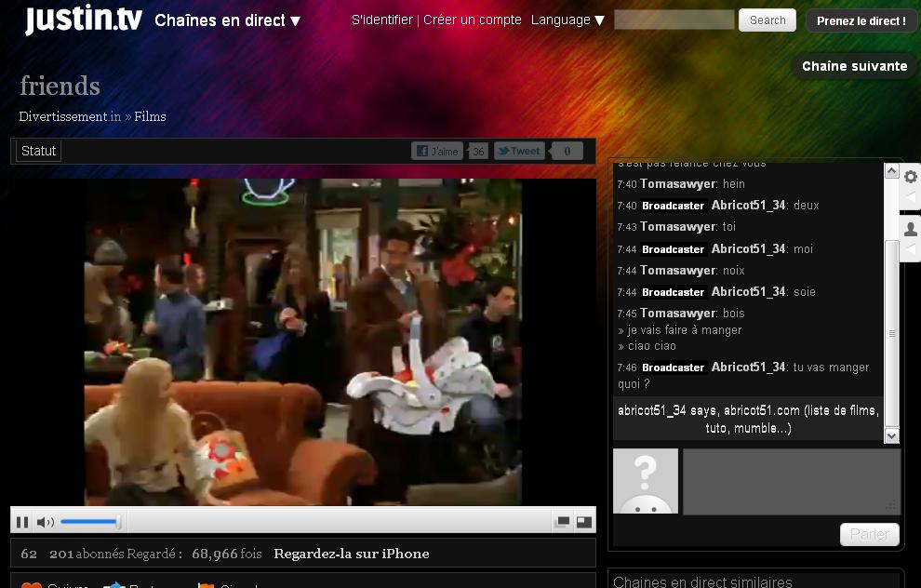The image size is (921, 588).
Task: Open the chat settings gear icon
Action: [x=911, y=177]
